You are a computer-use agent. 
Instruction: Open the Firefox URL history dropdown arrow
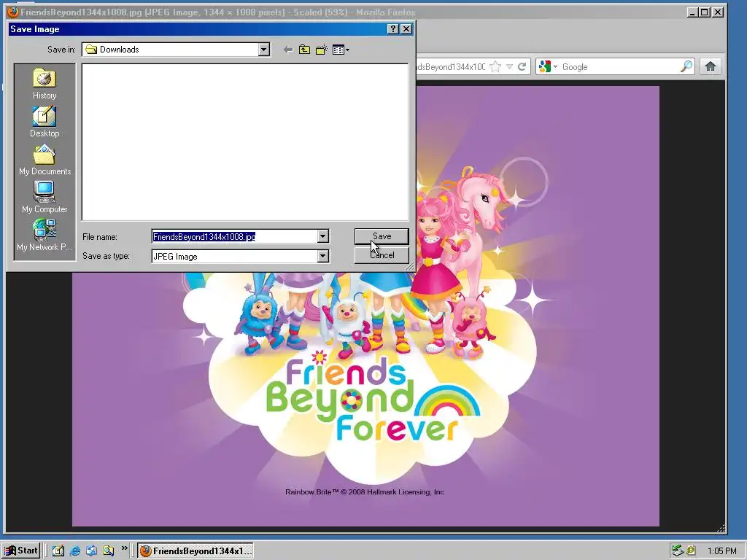509,66
